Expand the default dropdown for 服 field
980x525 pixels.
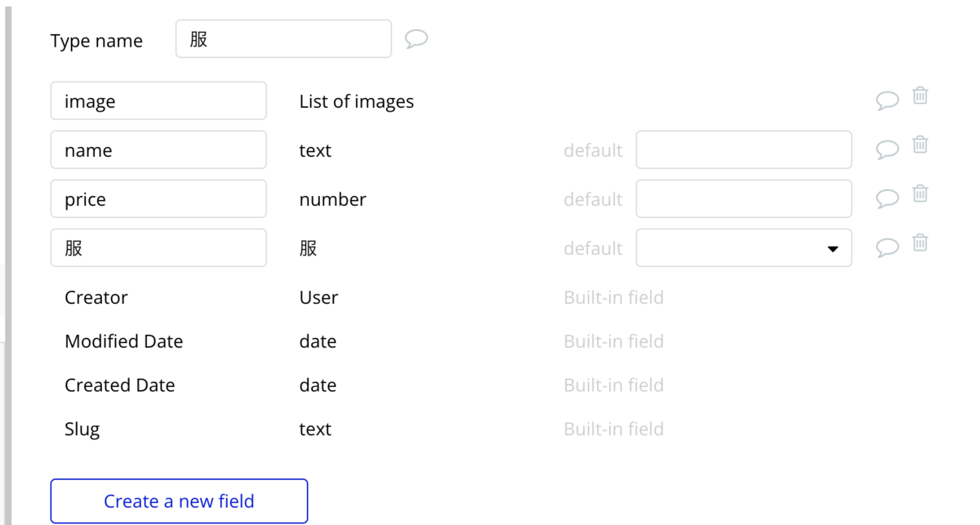744,247
